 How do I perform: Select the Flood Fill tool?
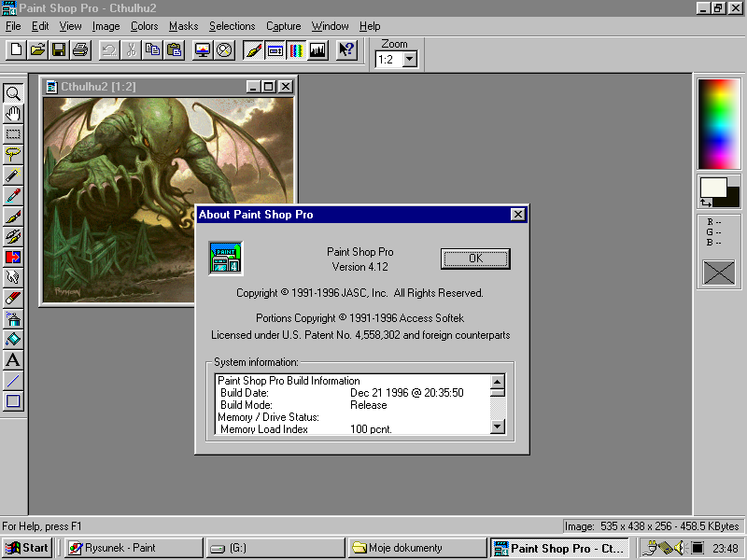tap(13, 340)
